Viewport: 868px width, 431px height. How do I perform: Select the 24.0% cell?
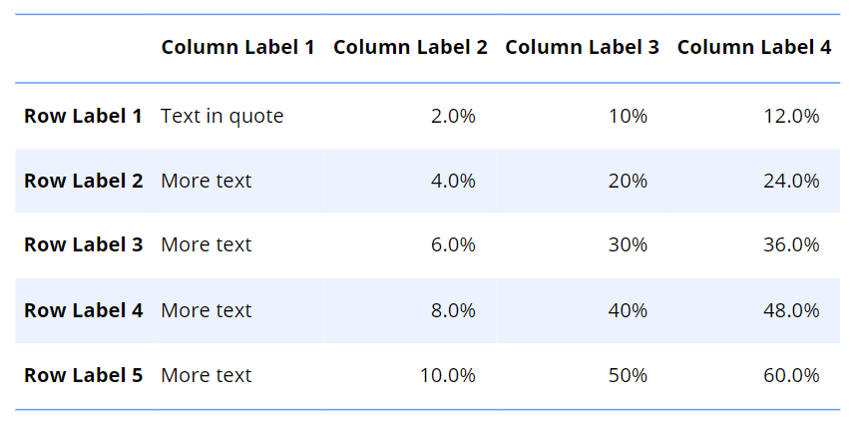tap(791, 181)
